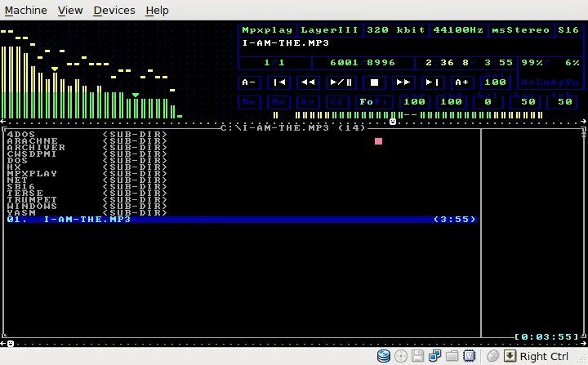
Task: Open the 4DOS sub-directory
Action: click(x=87, y=134)
